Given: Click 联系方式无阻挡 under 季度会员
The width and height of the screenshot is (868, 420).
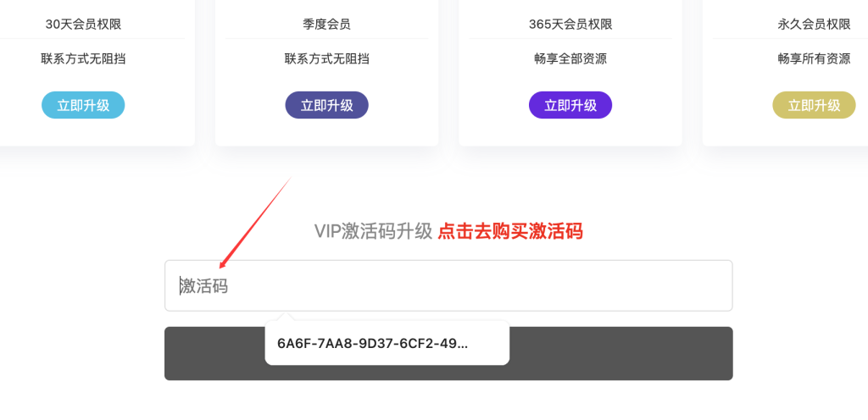Looking at the screenshot, I should click(326, 58).
